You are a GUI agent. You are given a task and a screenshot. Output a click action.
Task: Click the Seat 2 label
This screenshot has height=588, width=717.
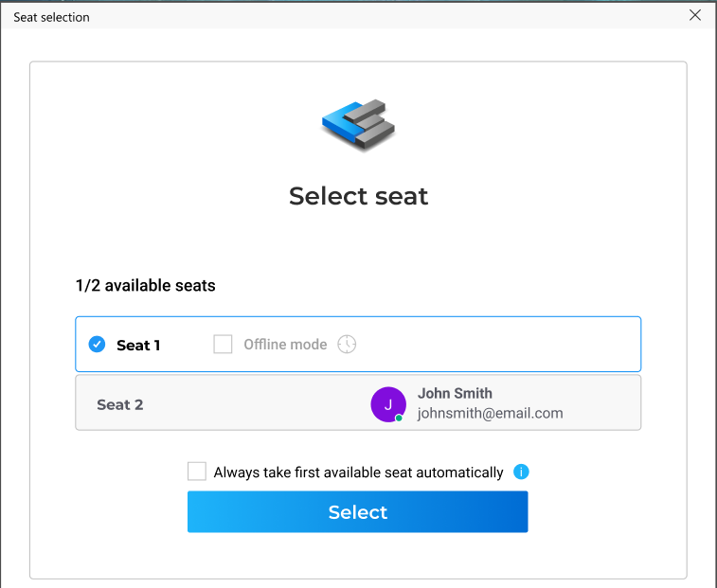pyautogui.click(x=119, y=404)
